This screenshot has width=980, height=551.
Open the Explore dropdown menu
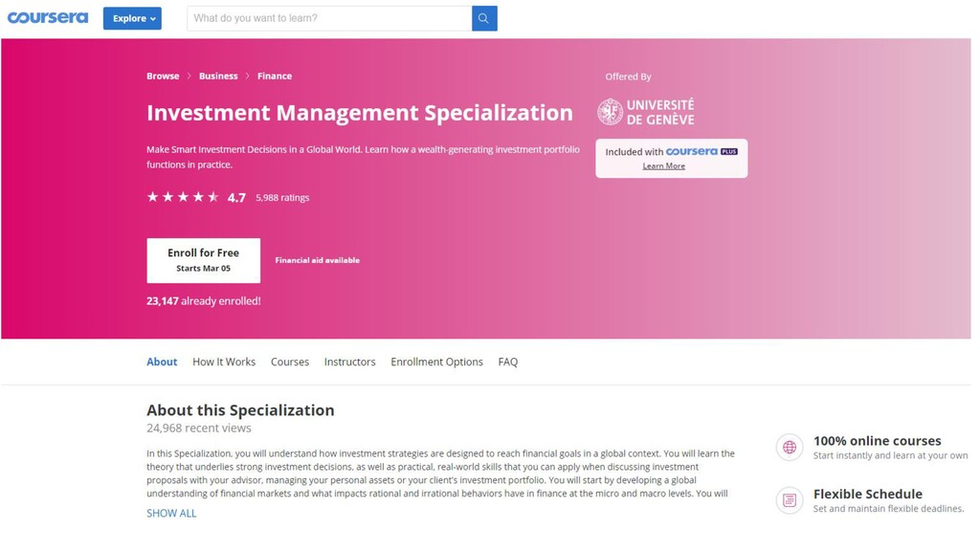(132, 18)
